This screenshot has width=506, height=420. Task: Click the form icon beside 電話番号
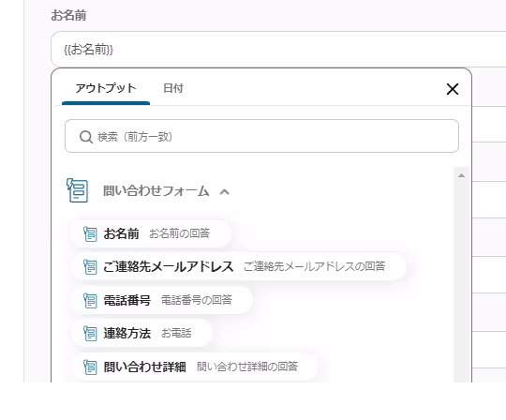point(90,301)
